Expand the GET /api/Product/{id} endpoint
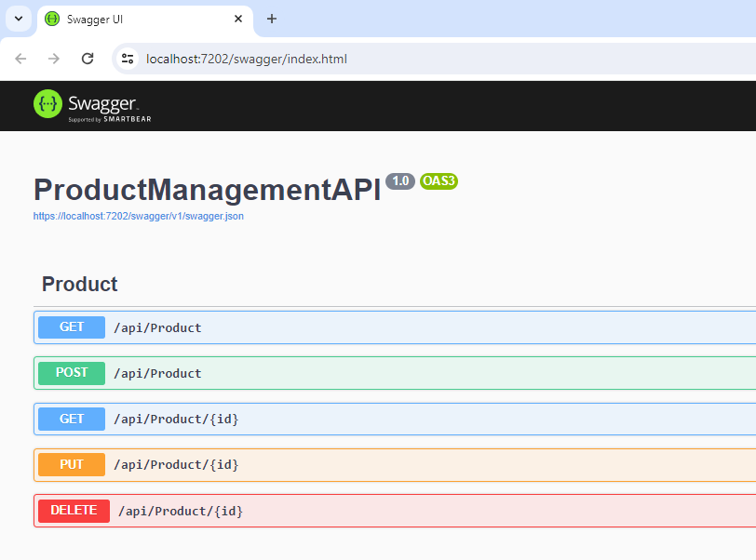 click(x=395, y=420)
